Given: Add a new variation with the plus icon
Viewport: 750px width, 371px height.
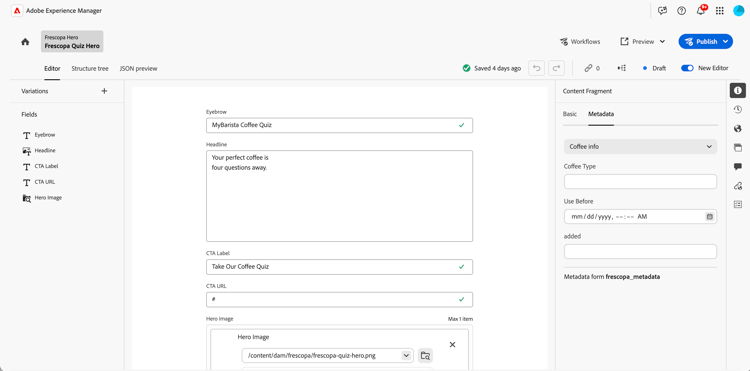Looking at the screenshot, I should pyautogui.click(x=104, y=91).
